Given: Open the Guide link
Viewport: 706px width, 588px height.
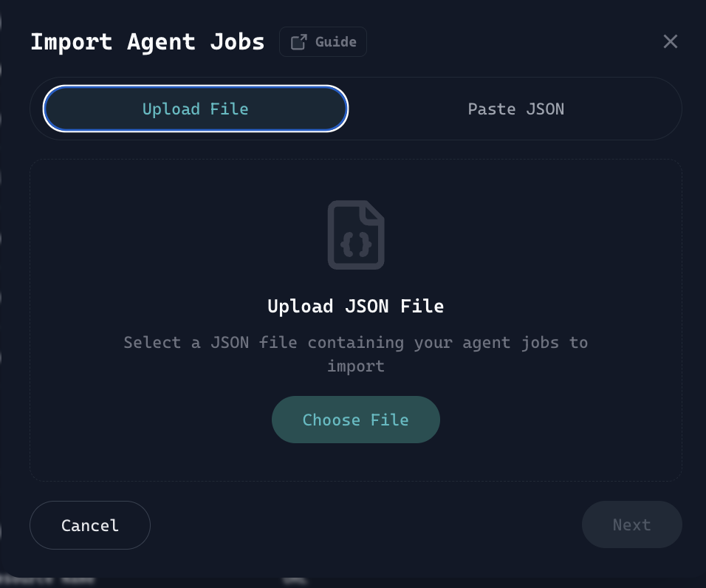Looking at the screenshot, I should [x=323, y=42].
